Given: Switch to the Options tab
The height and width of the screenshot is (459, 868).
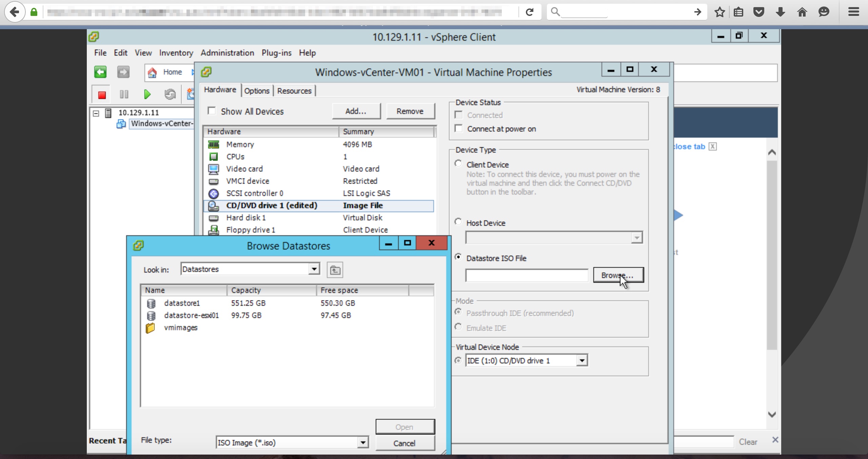Looking at the screenshot, I should point(257,91).
